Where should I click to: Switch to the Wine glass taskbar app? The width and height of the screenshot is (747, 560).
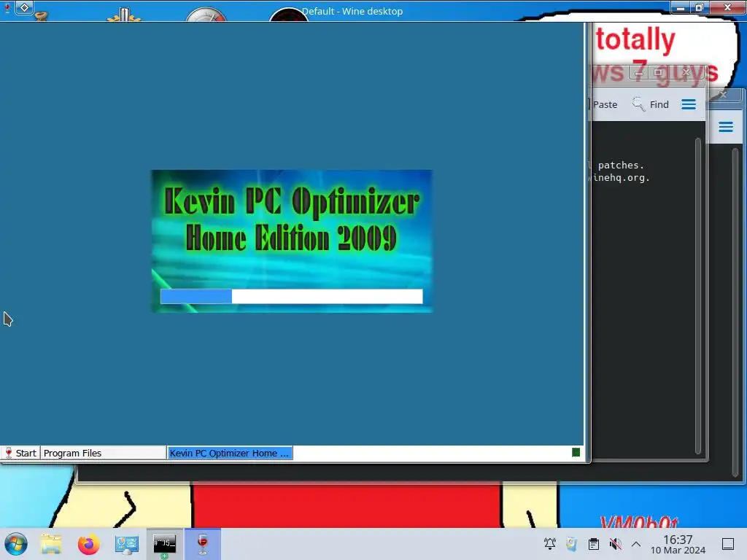tap(203, 544)
